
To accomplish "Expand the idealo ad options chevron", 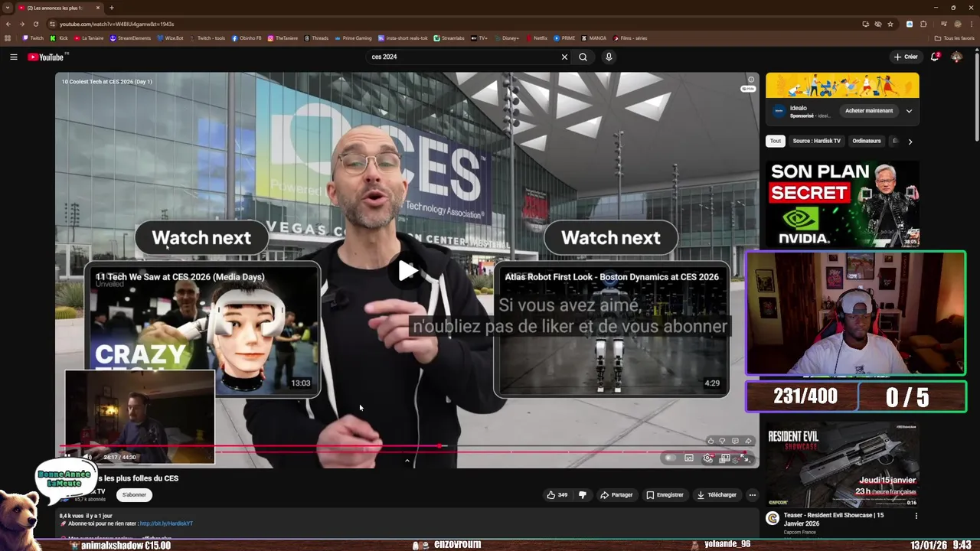I will click(909, 111).
